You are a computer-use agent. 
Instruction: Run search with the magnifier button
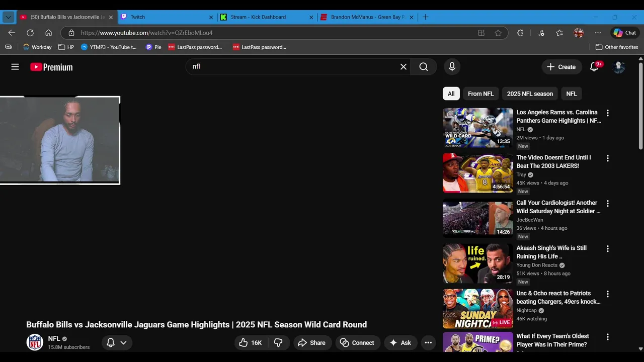point(424,67)
